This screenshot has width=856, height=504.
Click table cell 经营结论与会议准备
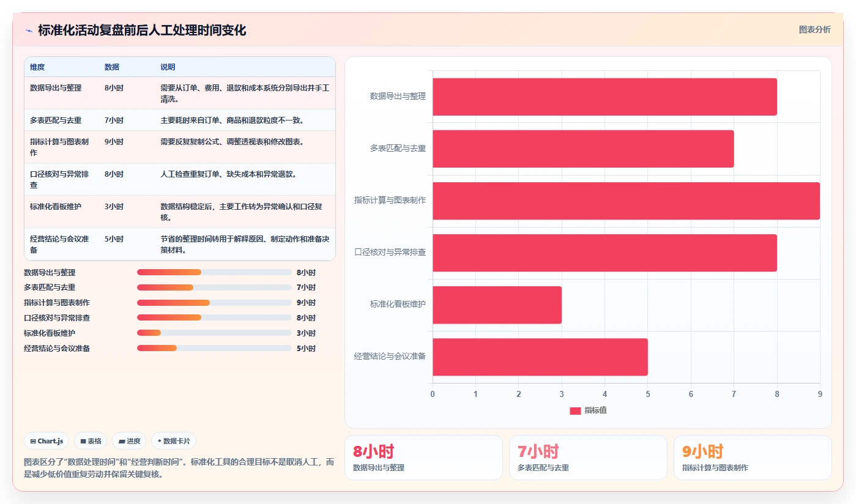coord(59,244)
